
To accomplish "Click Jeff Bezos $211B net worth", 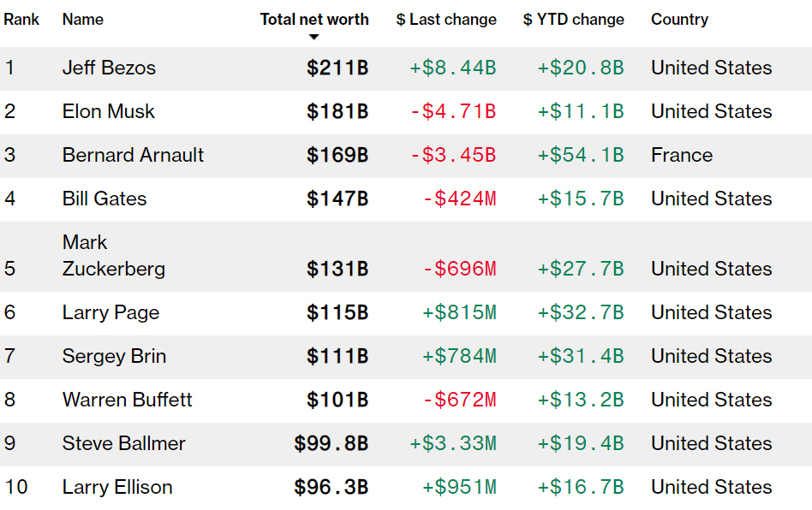I will (x=337, y=68).
